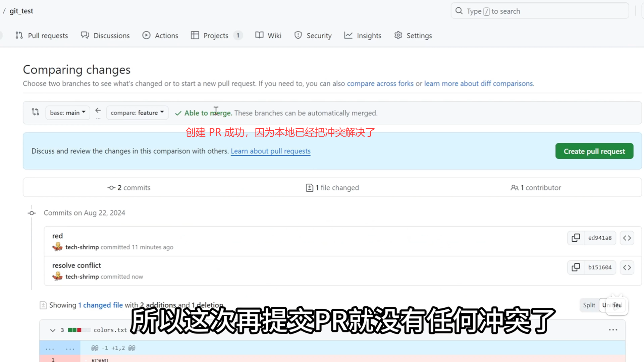Collapse the colors.txt file diff
Viewport: 644px width, 362px height.
tap(53, 330)
